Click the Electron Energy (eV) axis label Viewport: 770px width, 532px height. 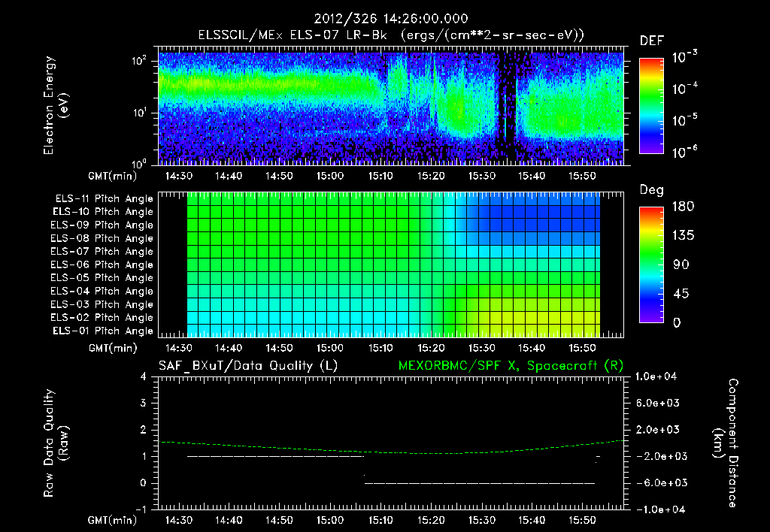pyautogui.click(x=56, y=105)
